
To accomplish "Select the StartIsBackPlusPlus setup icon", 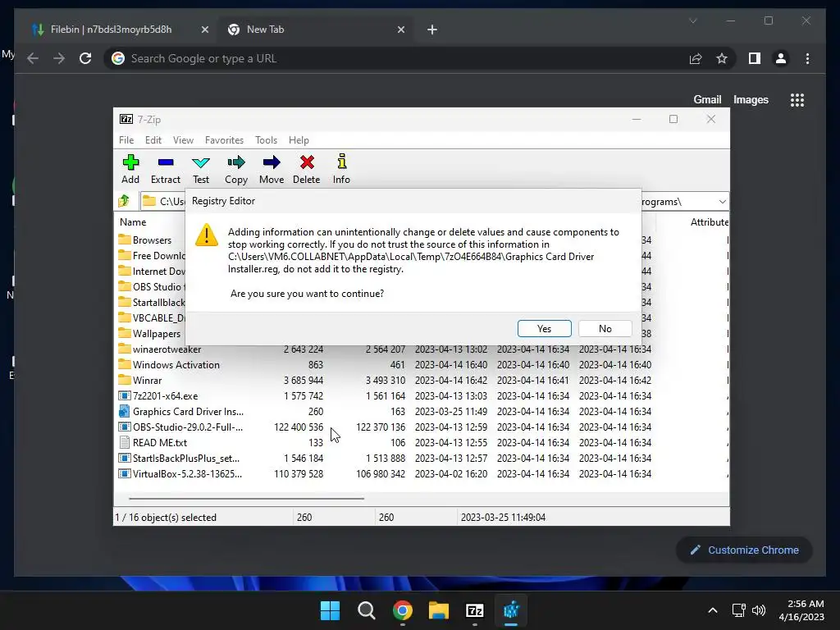I will 125,458.
